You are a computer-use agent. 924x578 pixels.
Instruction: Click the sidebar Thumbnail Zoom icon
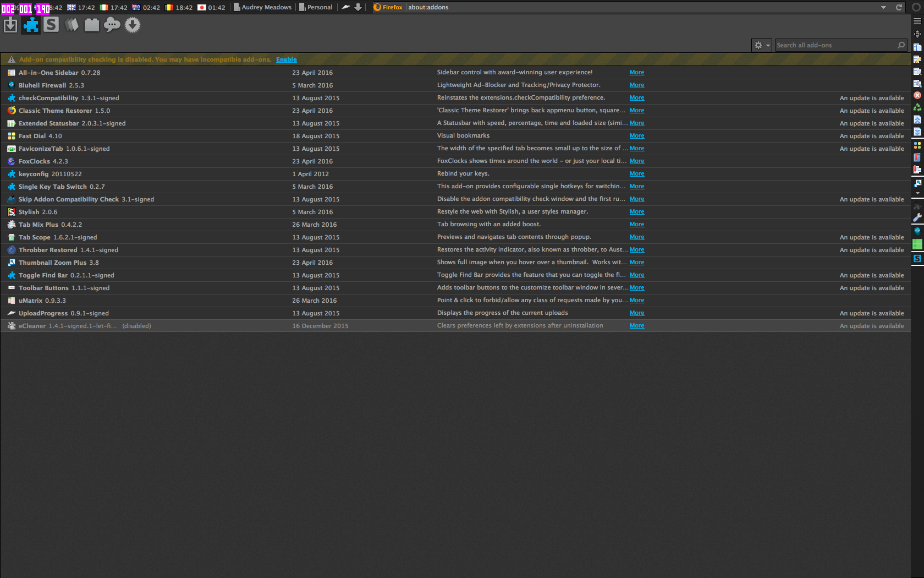click(917, 183)
